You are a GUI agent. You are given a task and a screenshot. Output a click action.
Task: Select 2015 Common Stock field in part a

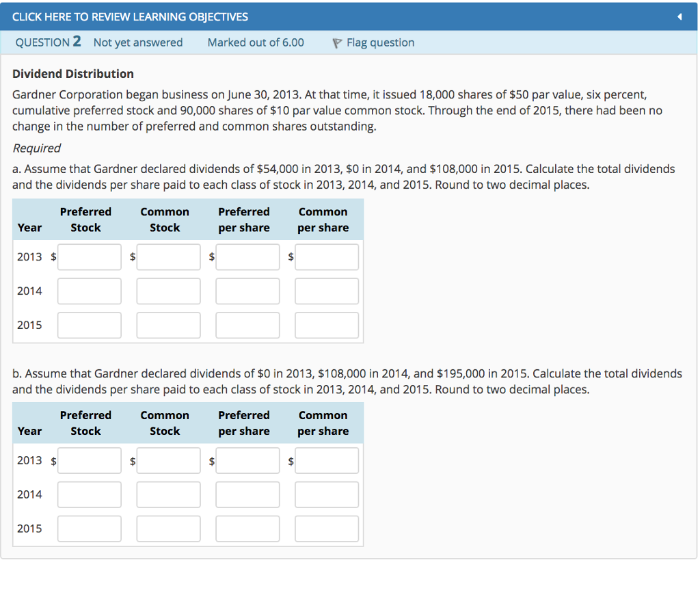pos(168,325)
